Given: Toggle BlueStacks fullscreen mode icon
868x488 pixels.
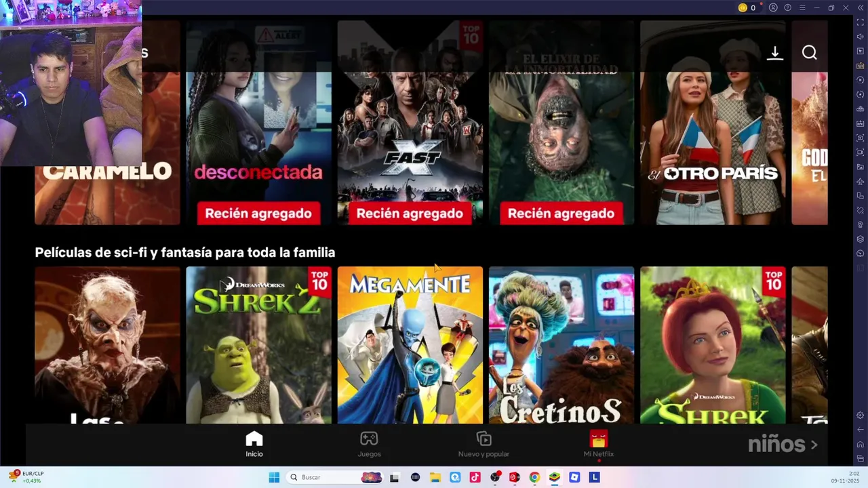Looking at the screenshot, I should [861, 22].
